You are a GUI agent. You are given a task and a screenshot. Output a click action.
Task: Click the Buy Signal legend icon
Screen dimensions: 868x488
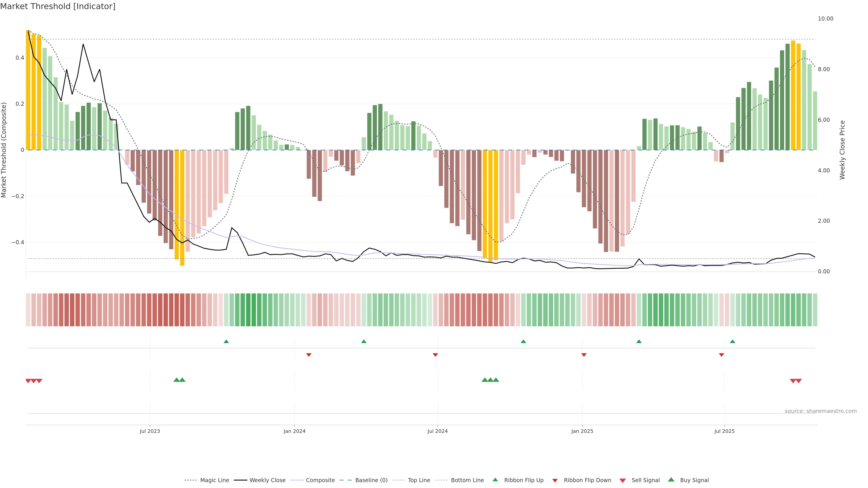click(x=671, y=480)
